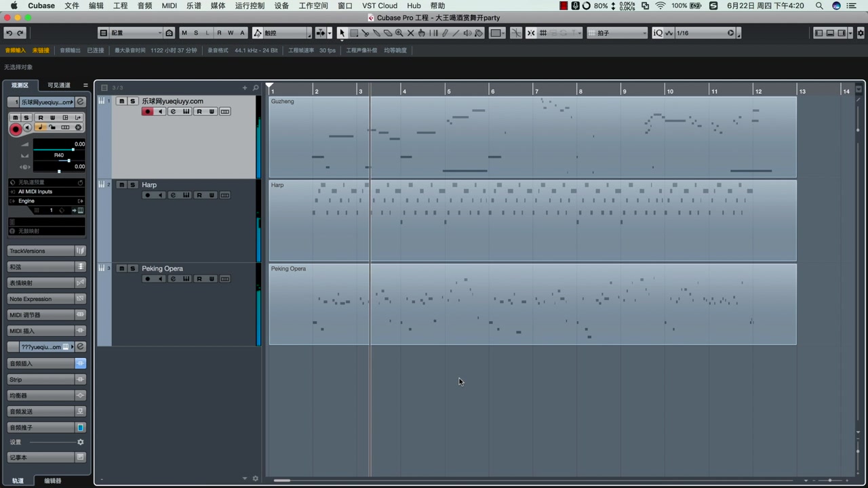The width and height of the screenshot is (868, 488).
Task: Click the 音频插入 section button
Action: coord(47,363)
